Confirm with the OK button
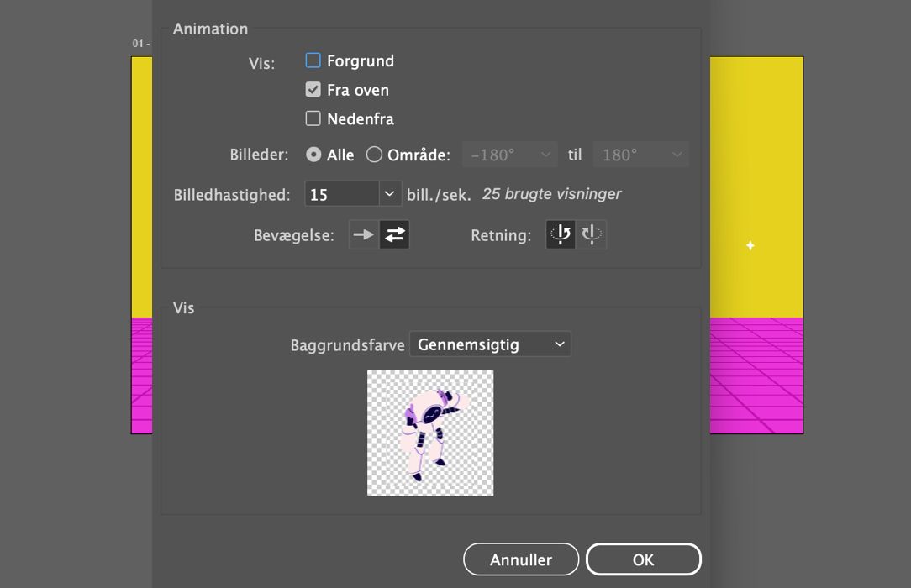The height and width of the screenshot is (588, 911). coord(644,559)
